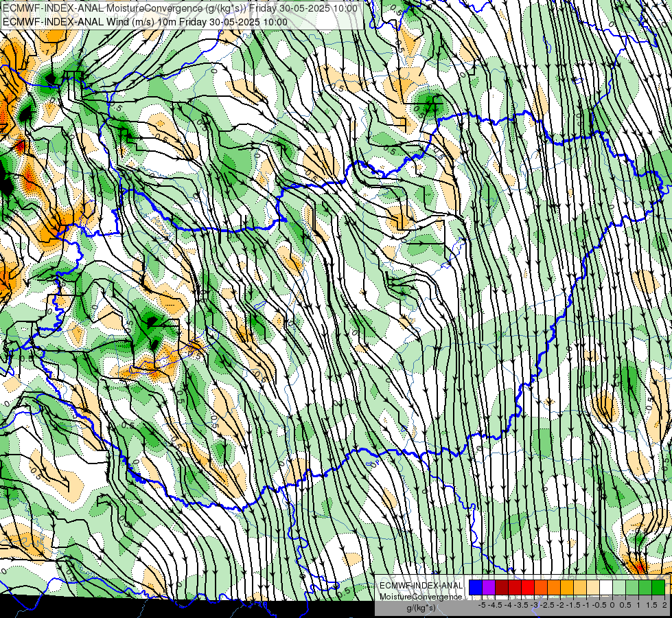Click the amber swatch right of -2
Viewport: 672px width, 618px height.
[x=567, y=587]
